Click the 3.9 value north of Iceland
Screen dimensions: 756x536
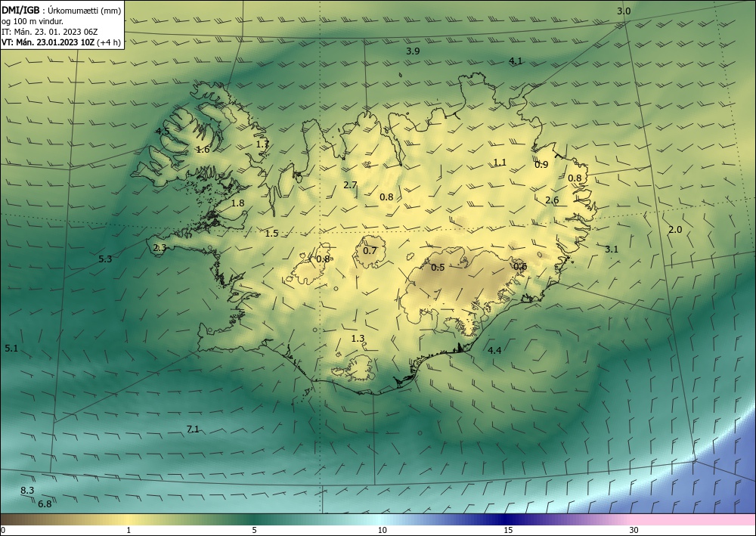[x=413, y=51]
